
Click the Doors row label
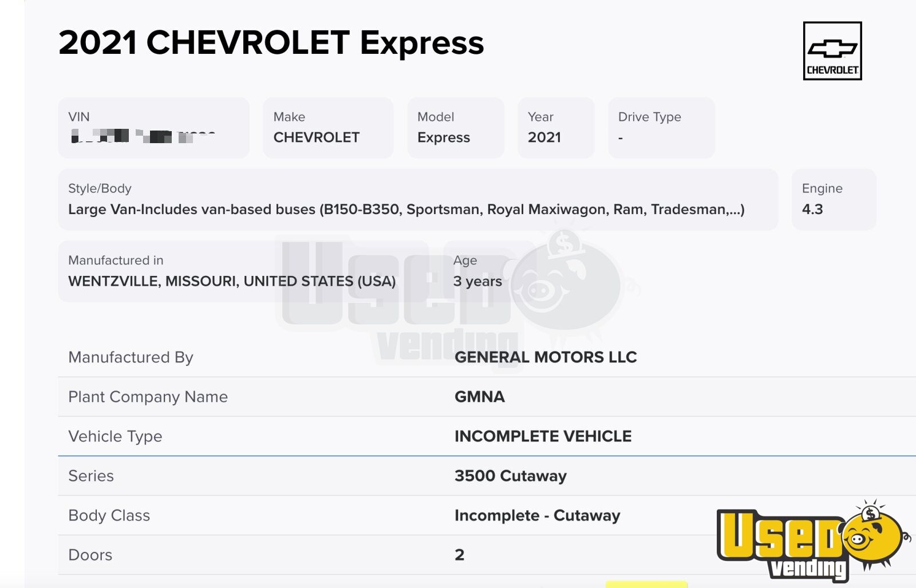[x=90, y=555]
